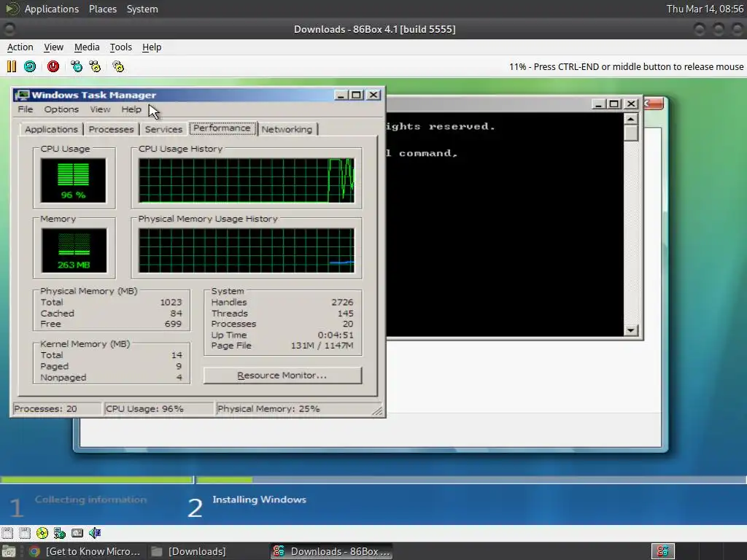Open the Help menu in the 86Box menu bar
Screen dimensions: 747x560
click(152, 47)
